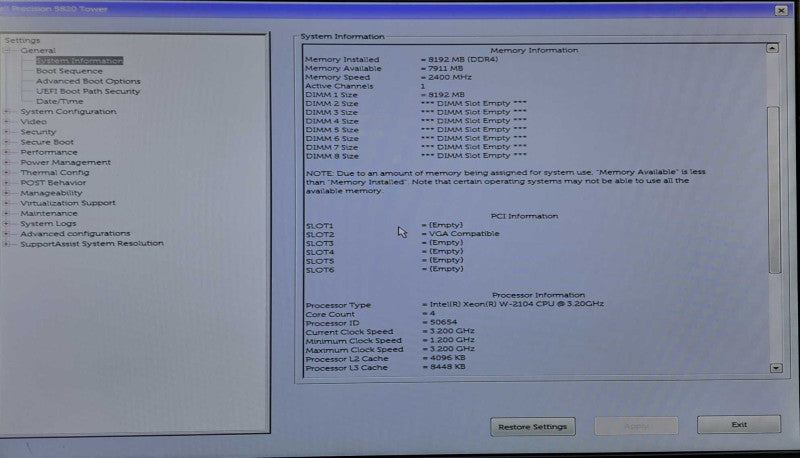800x458 pixels.
Task: Click the Memory Available value 7911 MB
Action: click(445, 68)
